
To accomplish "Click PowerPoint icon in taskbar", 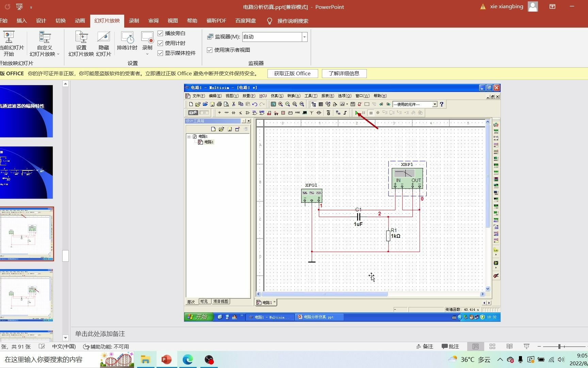I will click(x=166, y=359).
